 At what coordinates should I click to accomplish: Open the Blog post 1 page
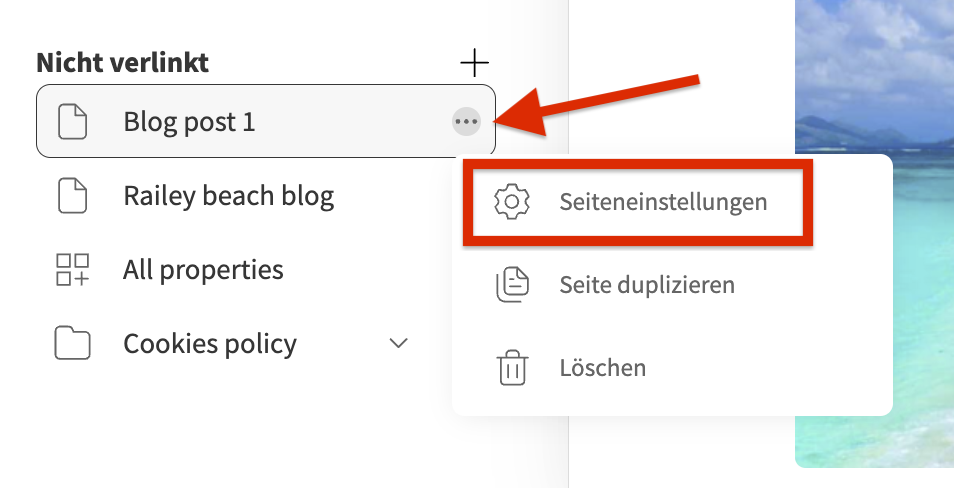click(266, 121)
